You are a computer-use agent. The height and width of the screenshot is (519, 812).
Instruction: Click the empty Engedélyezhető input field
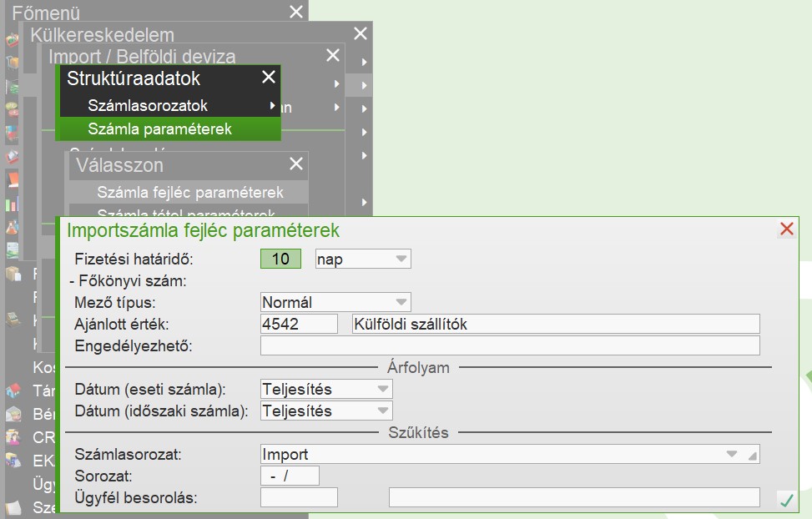click(x=509, y=345)
